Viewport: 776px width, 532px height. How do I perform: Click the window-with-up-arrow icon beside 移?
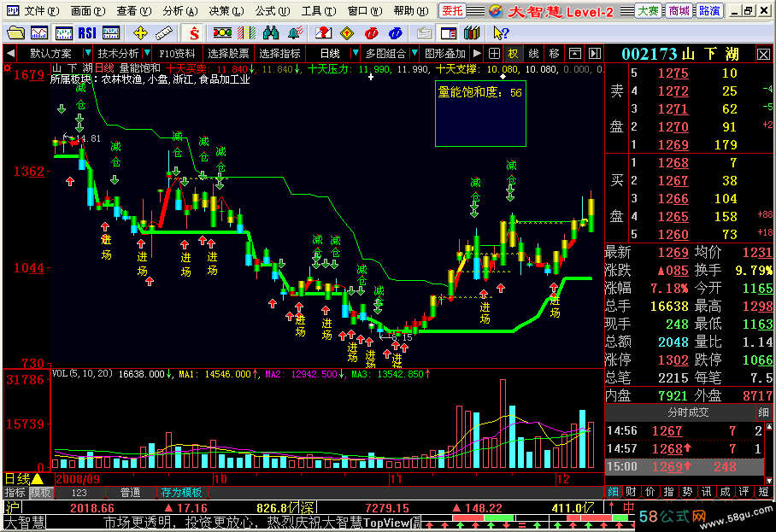pyautogui.click(x=574, y=54)
